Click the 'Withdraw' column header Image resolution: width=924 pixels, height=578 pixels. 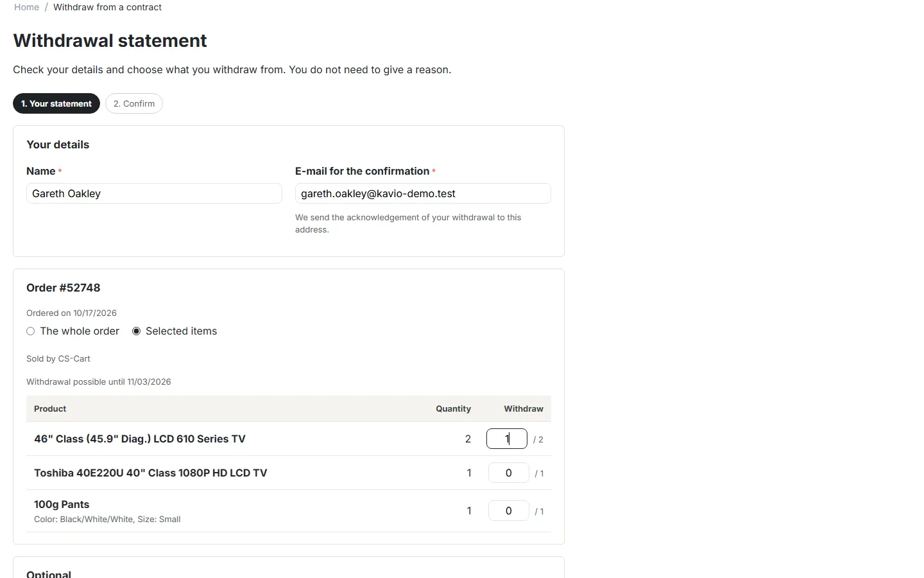[x=524, y=408]
